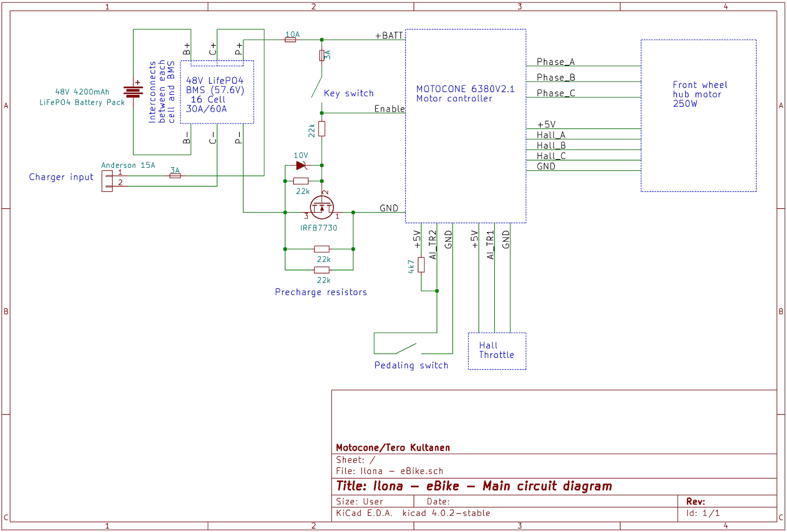Select the Hall_C wire label

pyautogui.click(x=551, y=155)
